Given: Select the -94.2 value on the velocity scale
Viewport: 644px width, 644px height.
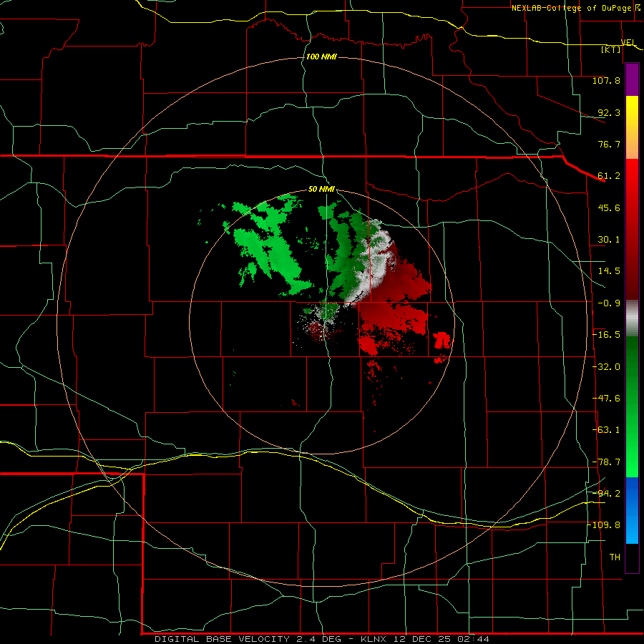Looking at the screenshot, I should tap(606, 493).
